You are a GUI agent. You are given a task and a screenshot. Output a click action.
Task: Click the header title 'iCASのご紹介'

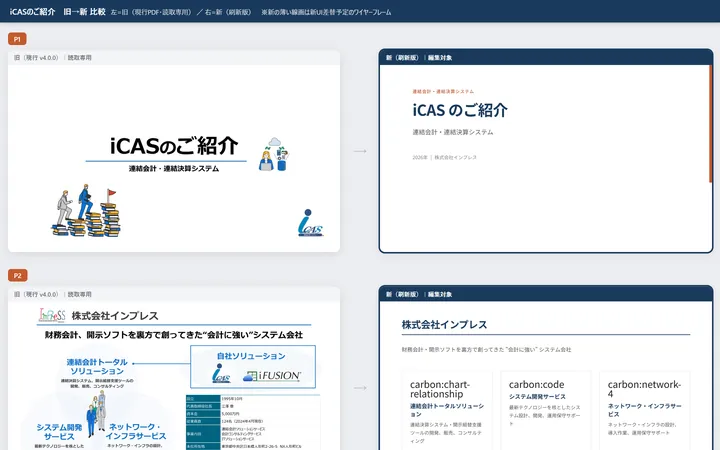[x=32, y=11]
